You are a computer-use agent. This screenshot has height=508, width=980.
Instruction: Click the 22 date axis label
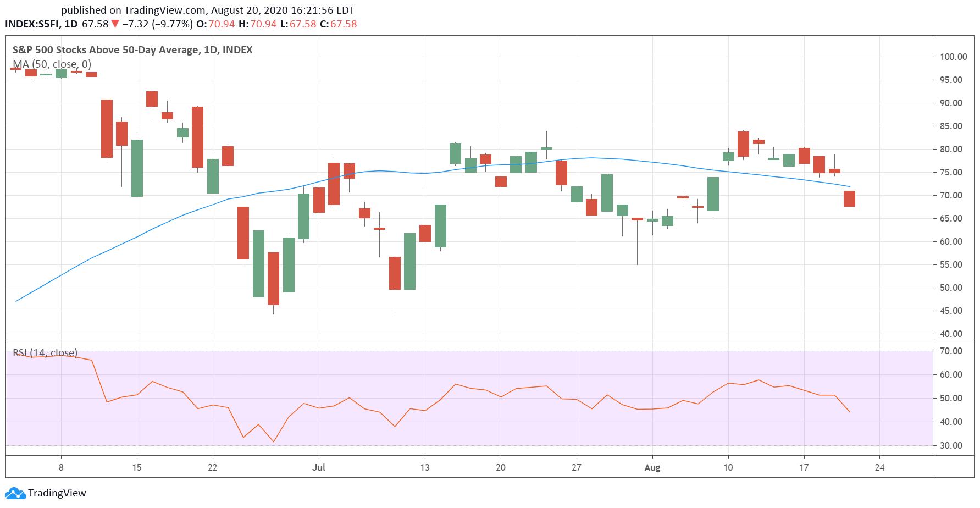pyautogui.click(x=213, y=467)
